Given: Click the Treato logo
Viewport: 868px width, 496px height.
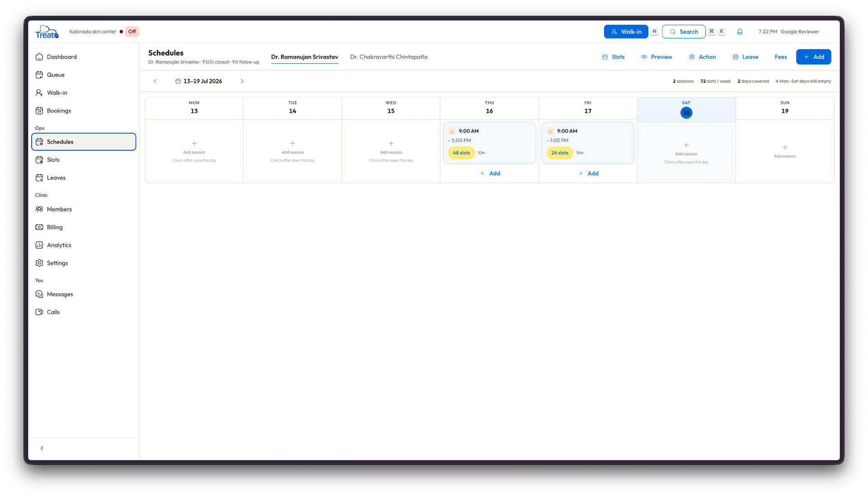Looking at the screenshot, I should [x=47, y=32].
